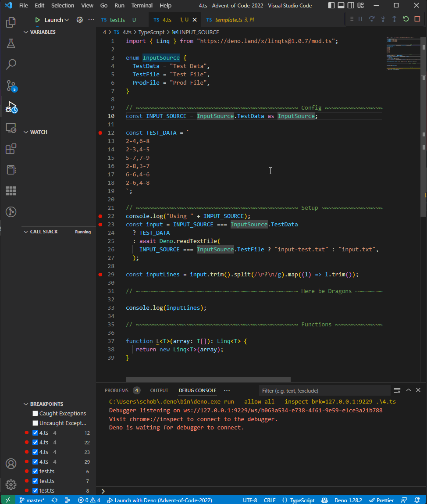Remove breakpoint dot on line 29 gutter

[100, 275]
